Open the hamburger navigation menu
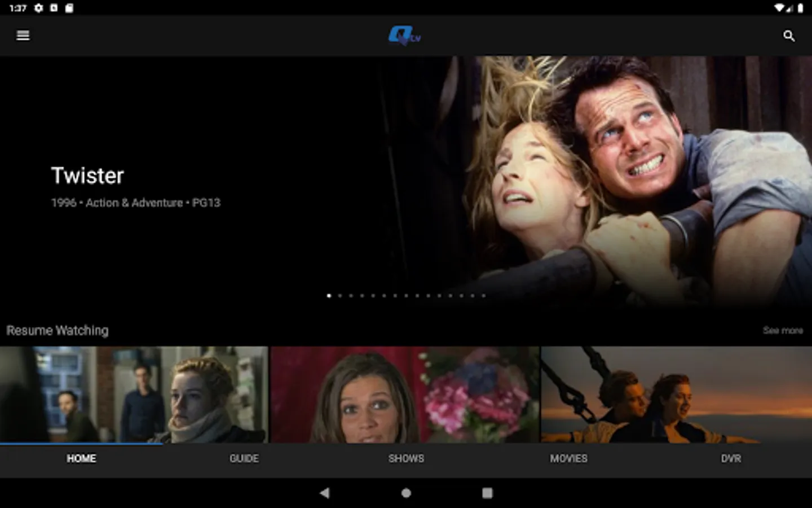The image size is (812, 508). 23,36
